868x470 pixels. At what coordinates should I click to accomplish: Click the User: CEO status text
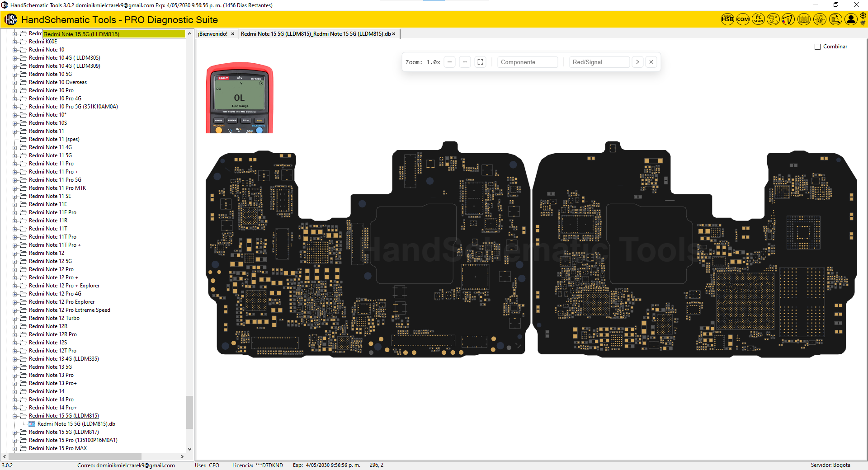[207, 465]
